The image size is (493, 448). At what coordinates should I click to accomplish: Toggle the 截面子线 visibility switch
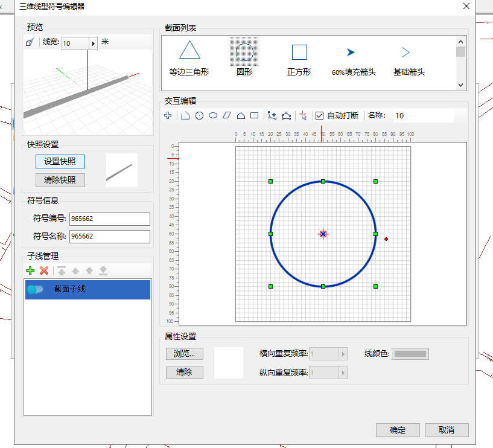[35, 289]
